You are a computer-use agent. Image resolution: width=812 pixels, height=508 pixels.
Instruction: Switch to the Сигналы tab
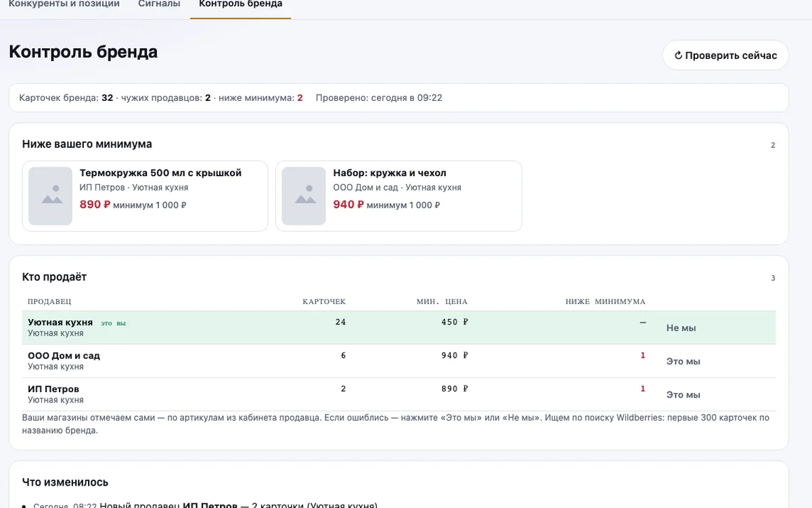(x=159, y=4)
